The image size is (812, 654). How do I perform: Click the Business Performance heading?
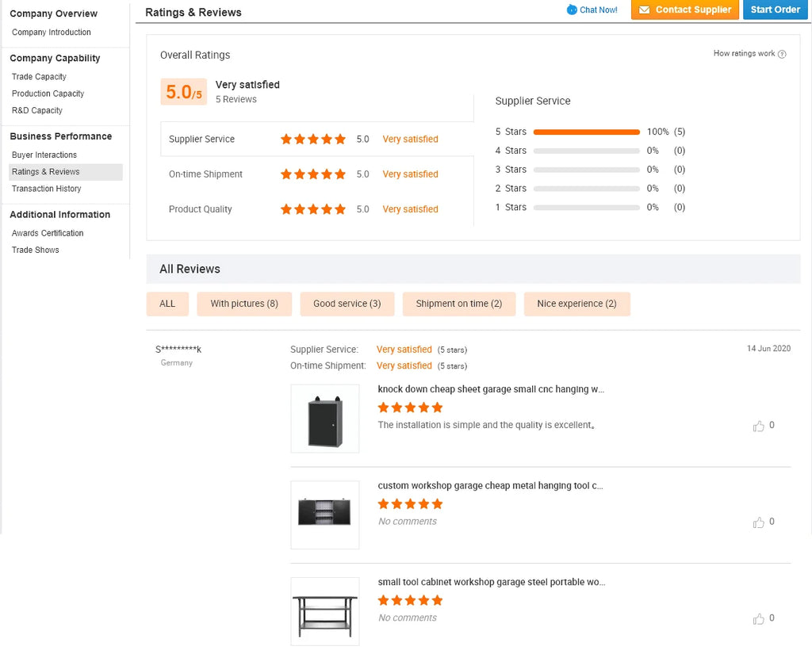tap(60, 136)
